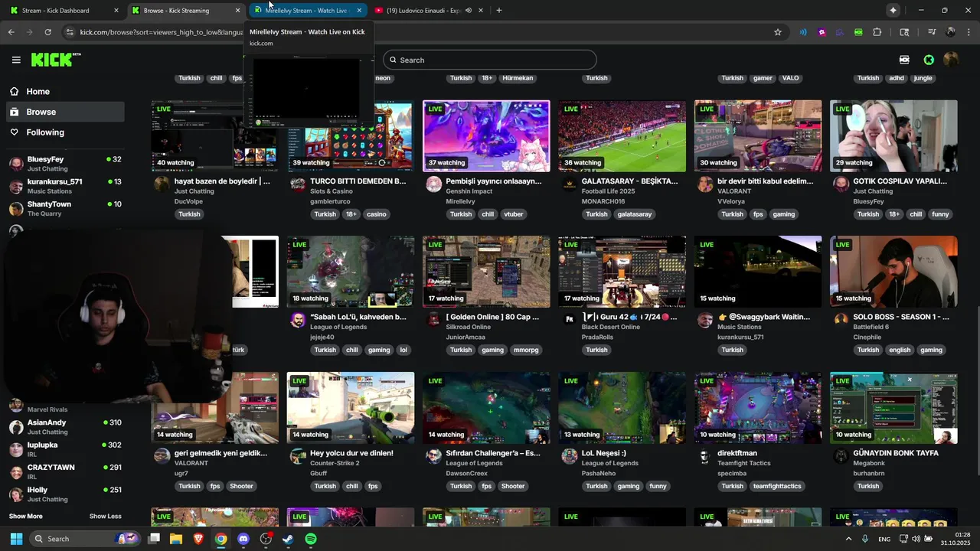Open the Chrome Extensions puzzle icon

877,32
